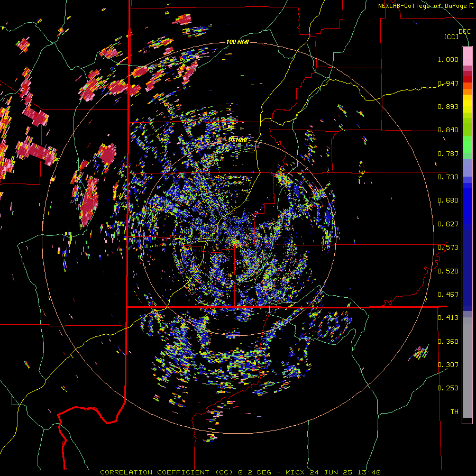This screenshot has height=476, width=476.
Task: Pick the lavender band of the color bar
Action: click(x=467, y=168)
